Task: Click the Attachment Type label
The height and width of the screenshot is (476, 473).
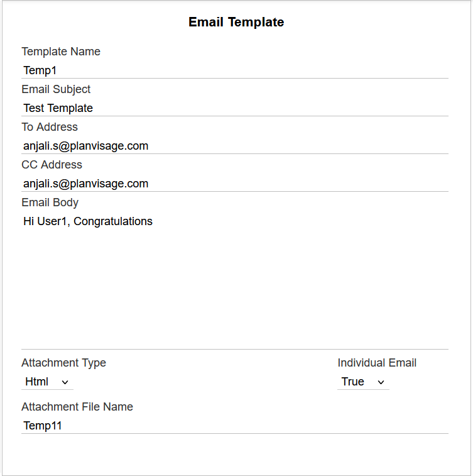Action: click(x=63, y=363)
